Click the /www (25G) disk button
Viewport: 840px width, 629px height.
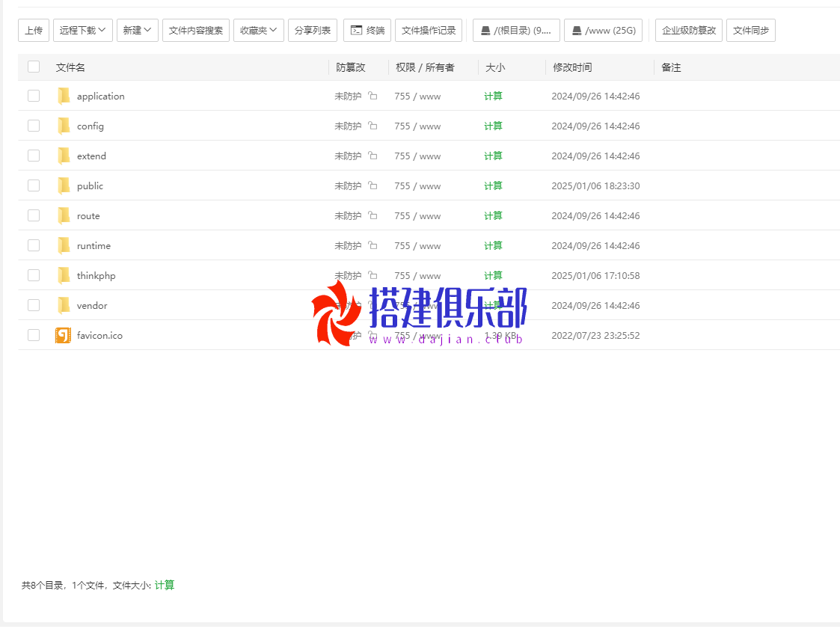(x=603, y=31)
